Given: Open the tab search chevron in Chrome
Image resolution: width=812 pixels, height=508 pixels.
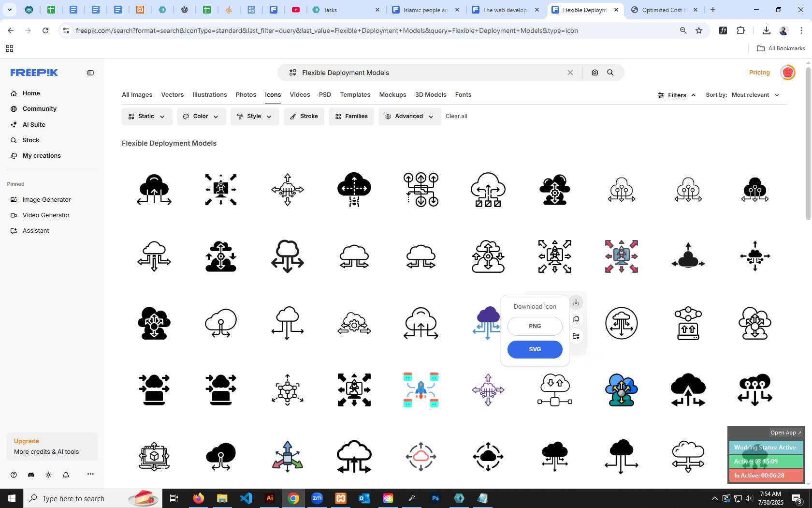Looking at the screenshot, I should pyautogui.click(x=9, y=10).
